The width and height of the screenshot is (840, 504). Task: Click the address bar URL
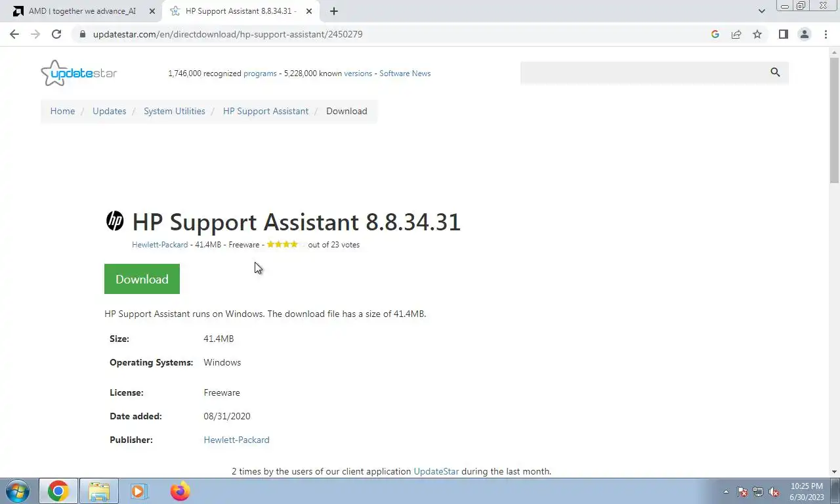[228, 34]
